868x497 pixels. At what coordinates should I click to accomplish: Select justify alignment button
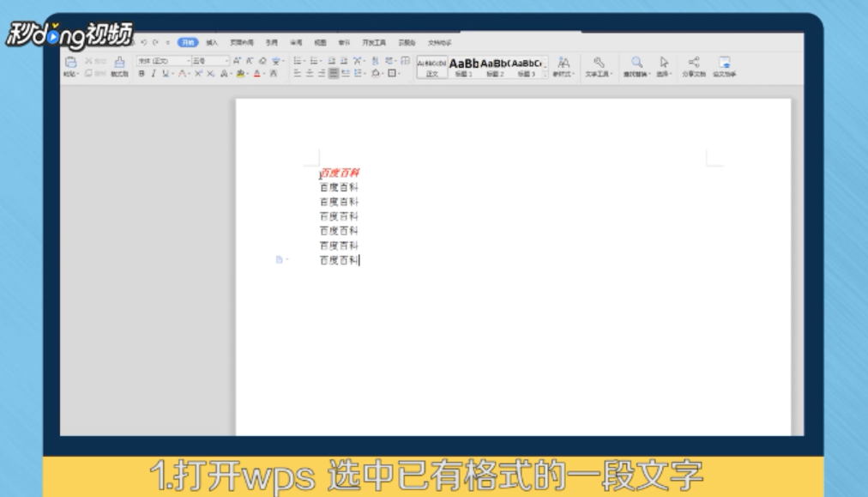(334, 74)
